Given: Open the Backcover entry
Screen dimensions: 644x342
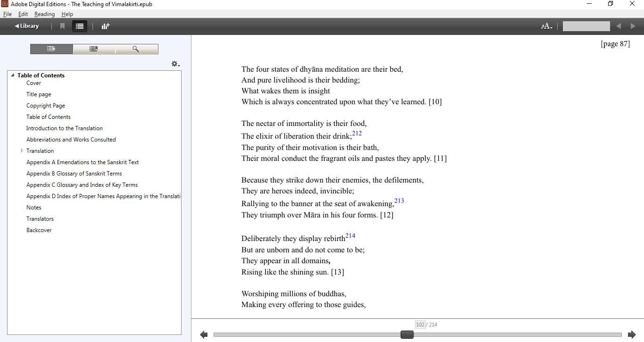Looking at the screenshot, I should point(39,230).
